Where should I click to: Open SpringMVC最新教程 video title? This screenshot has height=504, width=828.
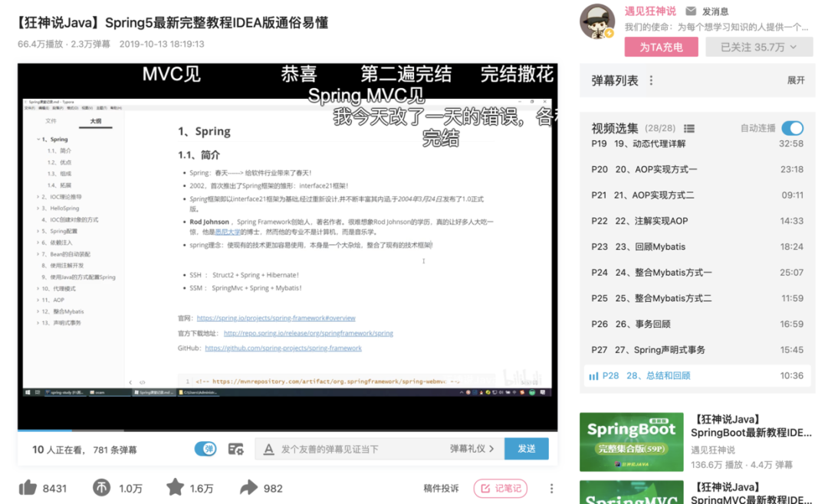click(751, 493)
